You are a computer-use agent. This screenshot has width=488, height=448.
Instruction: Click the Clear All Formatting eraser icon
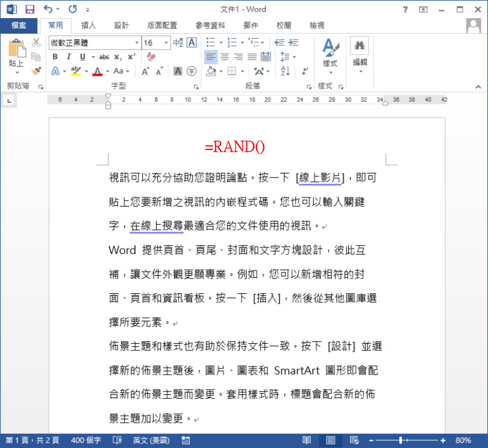coord(151,57)
